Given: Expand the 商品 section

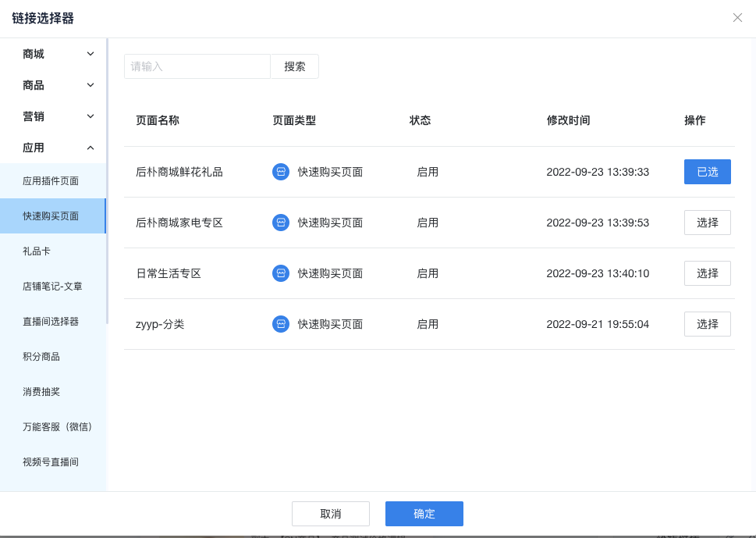Looking at the screenshot, I should (53, 85).
